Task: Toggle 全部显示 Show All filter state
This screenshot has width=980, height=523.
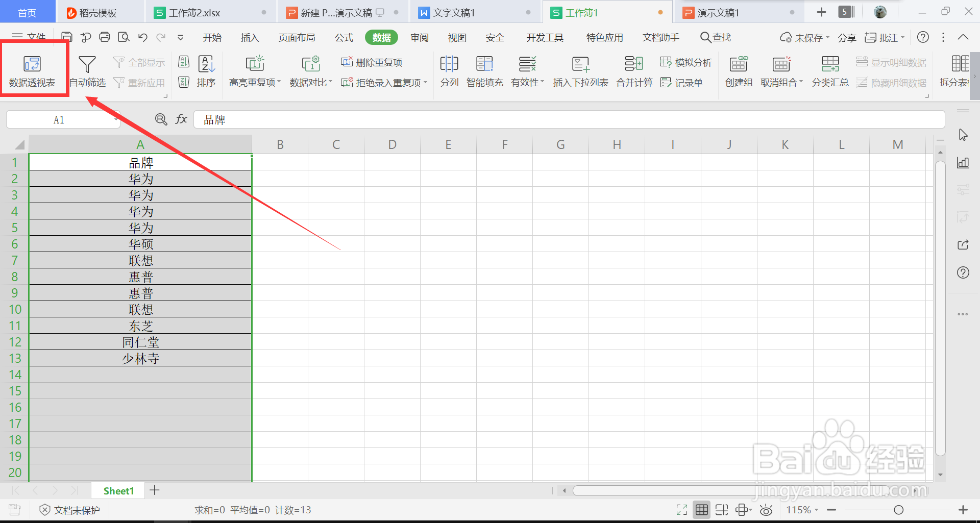Action: (x=139, y=61)
